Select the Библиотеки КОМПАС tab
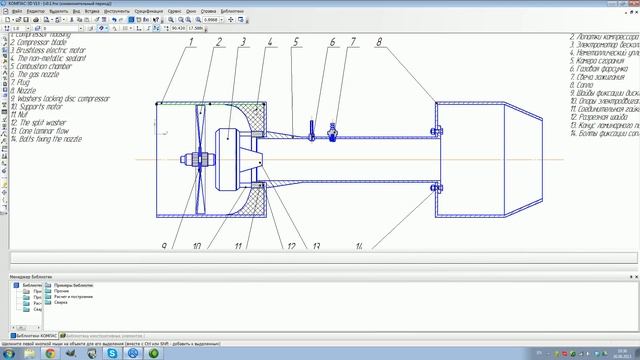The width and height of the screenshot is (640, 360). point(34,336)
